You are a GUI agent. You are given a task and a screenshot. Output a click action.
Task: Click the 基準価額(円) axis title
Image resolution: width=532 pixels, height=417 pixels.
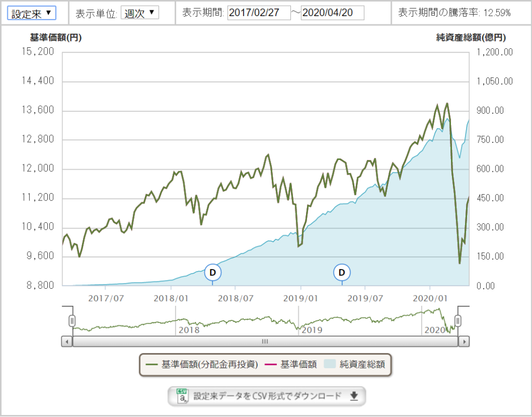pos(56,37)
